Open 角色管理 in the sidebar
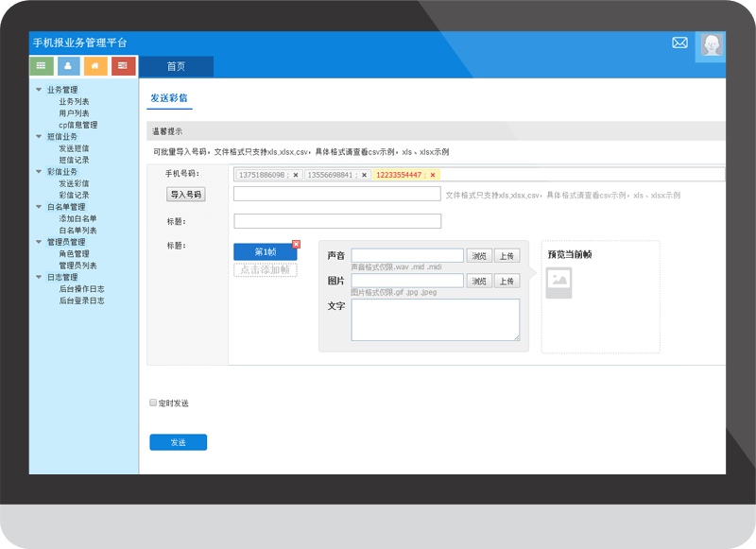This screenshot has width=756, height=549. click(74, 253)
